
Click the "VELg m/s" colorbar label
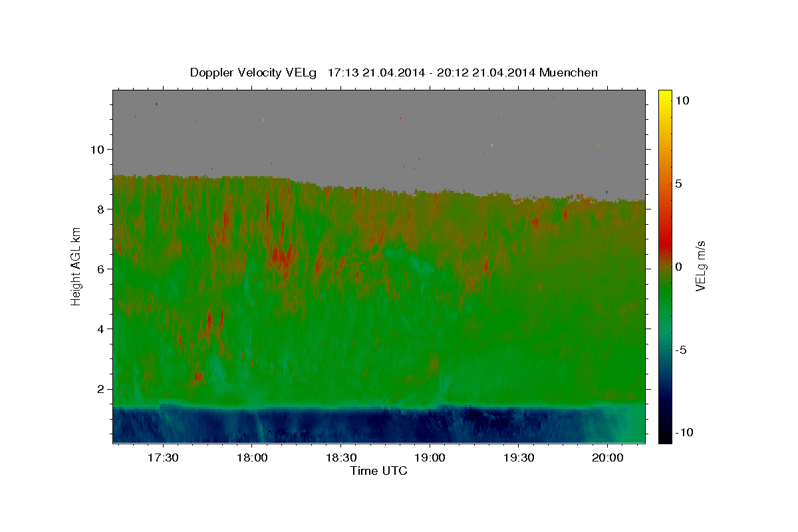700,266
